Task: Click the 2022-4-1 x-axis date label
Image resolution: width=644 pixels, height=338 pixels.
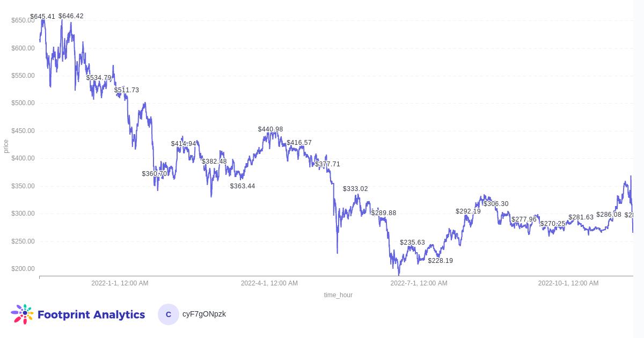Action: click(269, 283)
